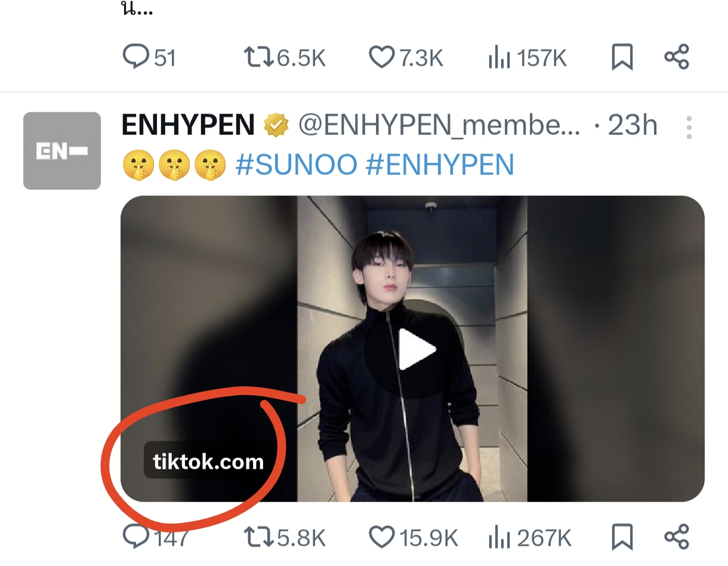Open the ENHYPEN display name

(x=188, y=126)
